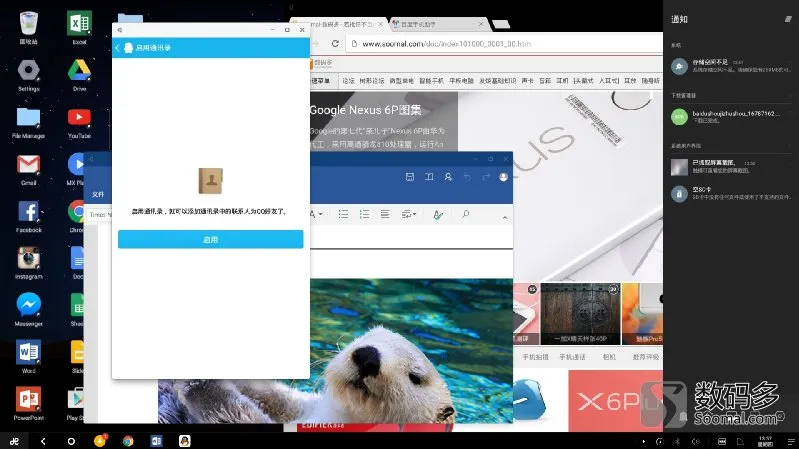Open the Remix OS start menu
Viewport: 799px width, 449px height.
click(x=14, y=441)
